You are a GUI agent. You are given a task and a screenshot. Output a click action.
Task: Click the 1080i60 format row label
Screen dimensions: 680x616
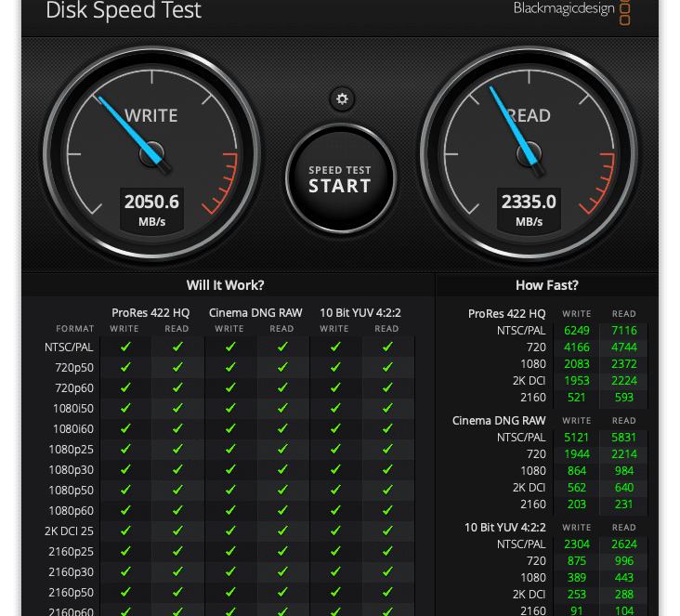(x=72, y=428)
